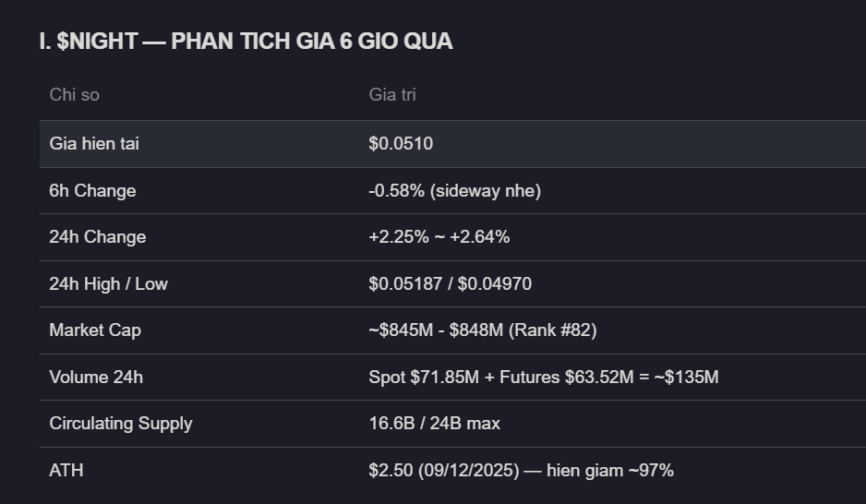Click the +2.25% ~ +2.64% value
Image resolution: width=866 pixels, height=504 pixels.
(439, 237)
